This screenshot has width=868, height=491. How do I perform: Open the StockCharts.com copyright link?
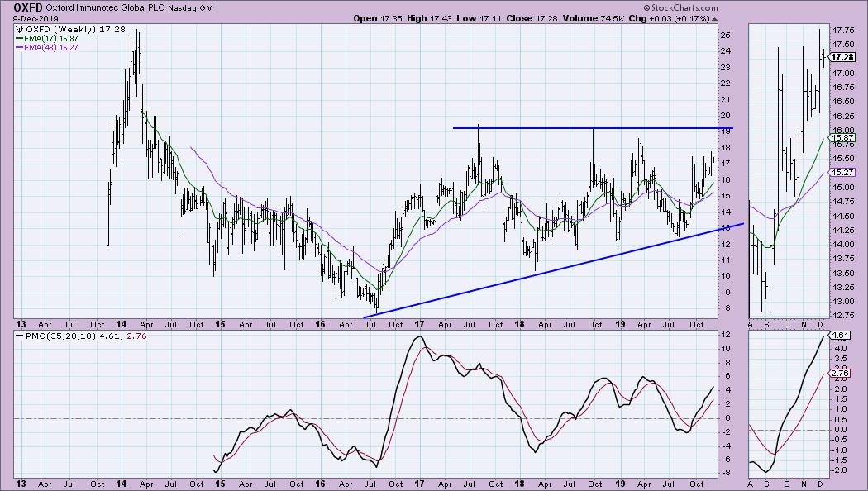[681, 7]
